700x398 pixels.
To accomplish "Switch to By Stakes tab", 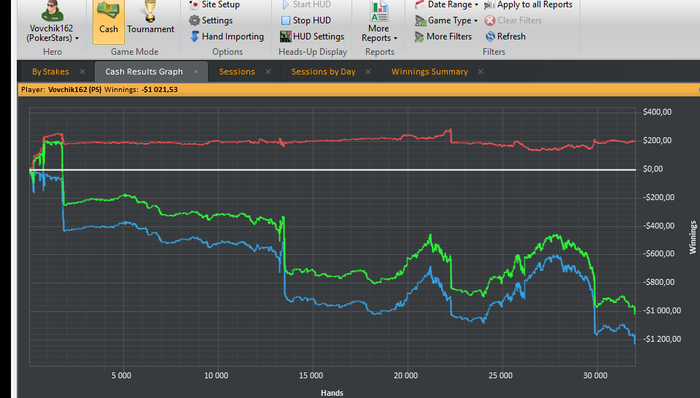I will [50, 72].
